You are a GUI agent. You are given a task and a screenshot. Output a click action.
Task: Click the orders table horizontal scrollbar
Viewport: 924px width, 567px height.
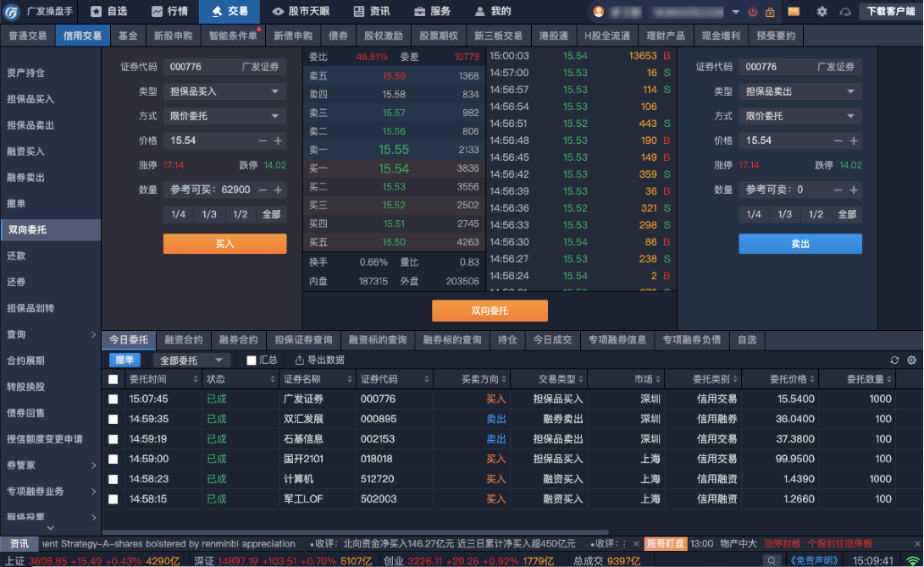click(x=356, y=532)
